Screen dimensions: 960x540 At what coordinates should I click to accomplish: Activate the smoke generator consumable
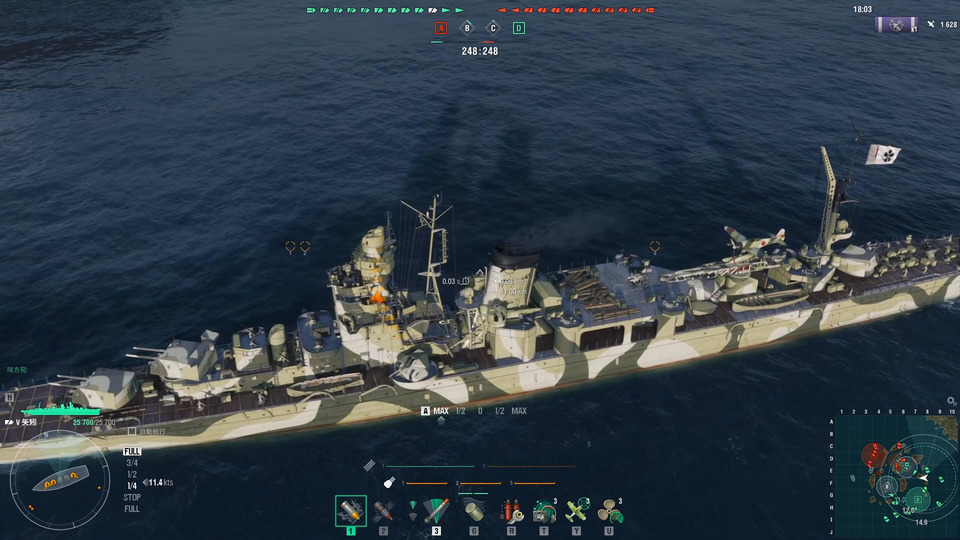474,511
